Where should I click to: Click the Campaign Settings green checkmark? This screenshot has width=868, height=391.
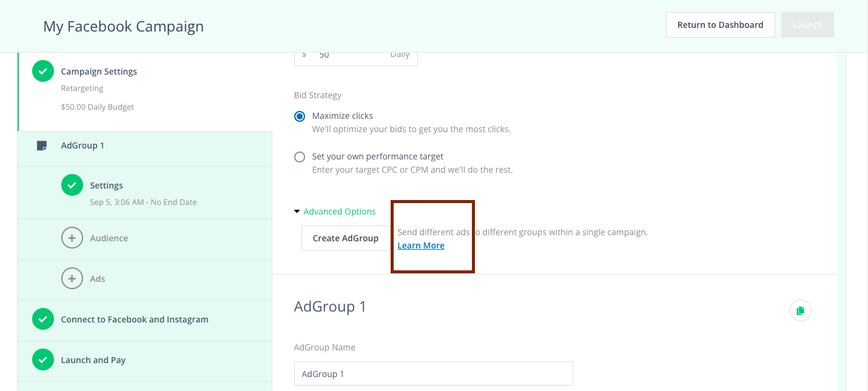pos(42,71)
